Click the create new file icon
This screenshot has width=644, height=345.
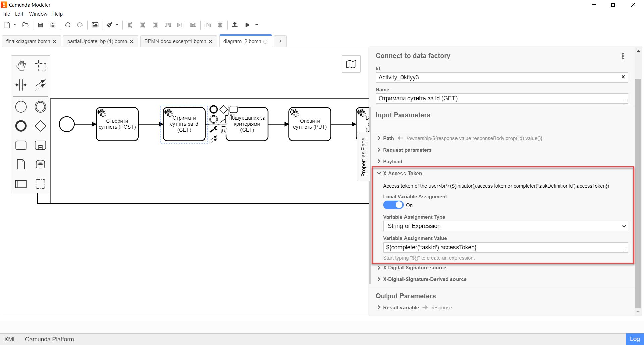pos(7,25)
